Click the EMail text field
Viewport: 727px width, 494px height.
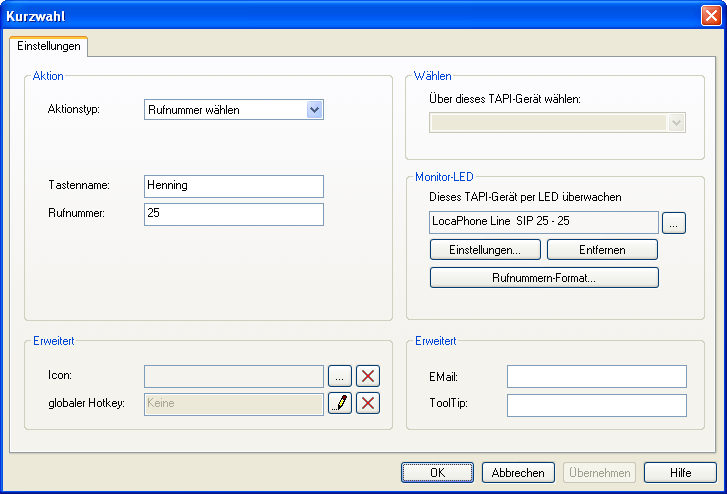point(596,376)
